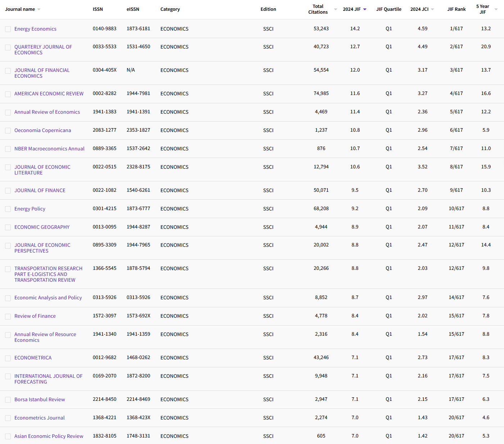This screenshot has height=444, width=504.
Task: Click JCI value 4.59
Action: click(423, 28)
